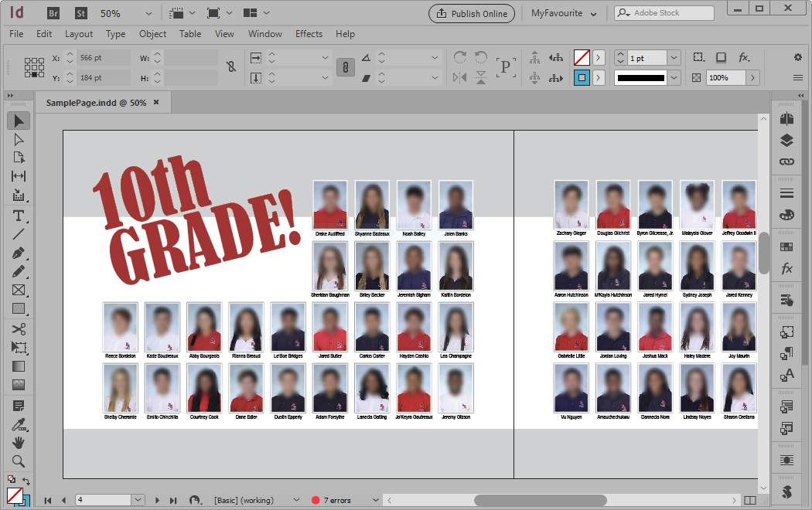This screenshot has height=510, width=812.
Task: Click the Publish Online button
Action: 472,13
